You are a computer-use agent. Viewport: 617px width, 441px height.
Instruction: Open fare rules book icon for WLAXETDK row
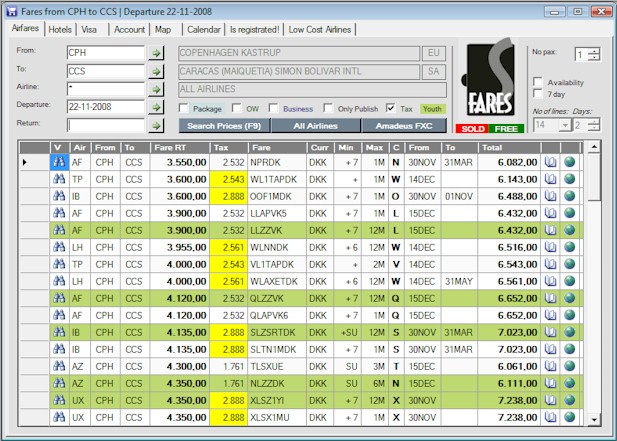[x=550, y=281]
